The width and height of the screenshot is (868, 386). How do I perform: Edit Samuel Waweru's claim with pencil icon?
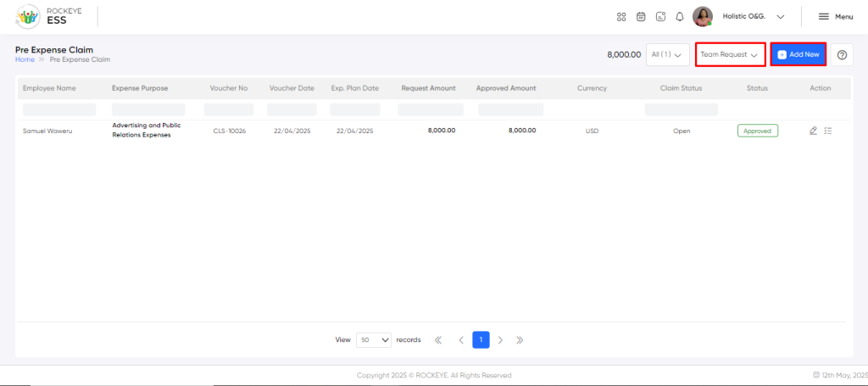(x=814, y=131)
